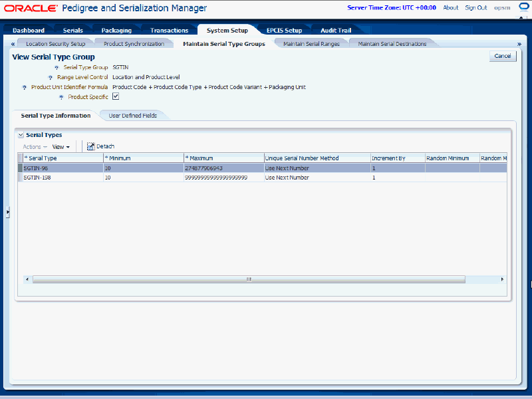The image size is (532, 399).
Task: Click the opsm user name
Action: (x=502, y=8)
